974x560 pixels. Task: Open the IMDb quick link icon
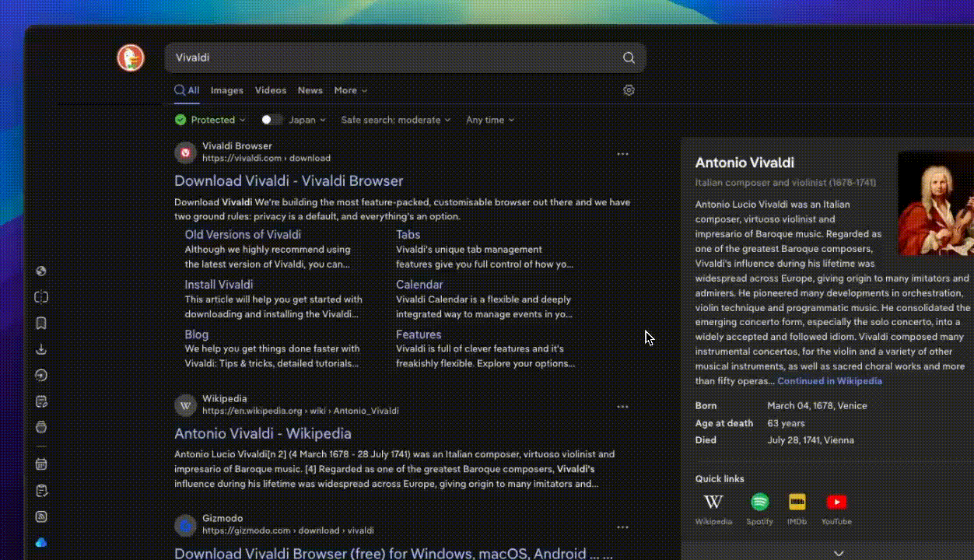point(797,502)
